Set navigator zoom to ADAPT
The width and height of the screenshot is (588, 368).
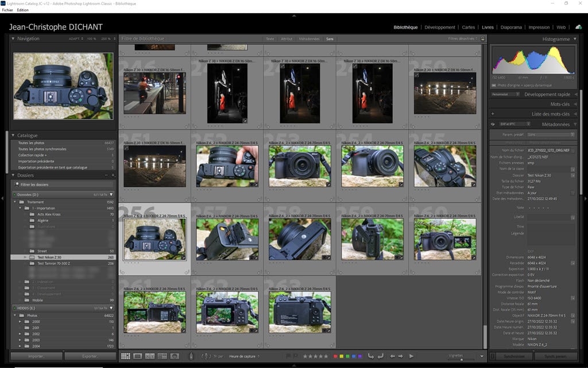point(75,39)
